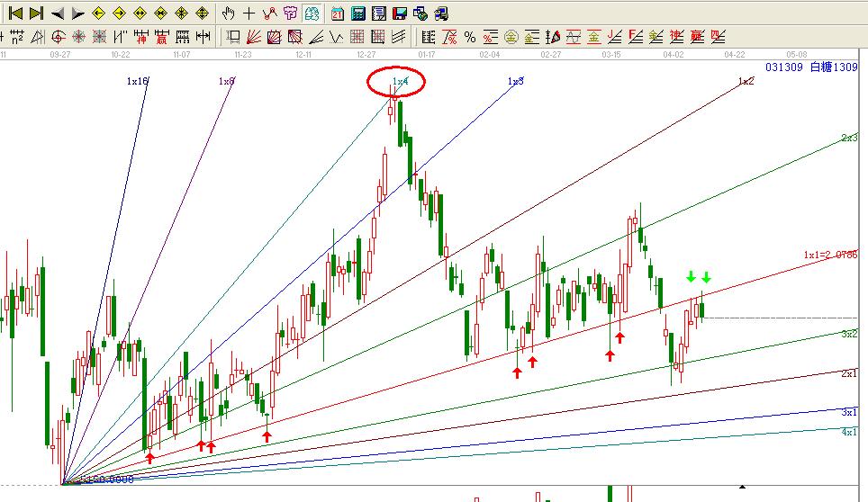Open the calendar date icon
The image size is (868, 502).
337,13
